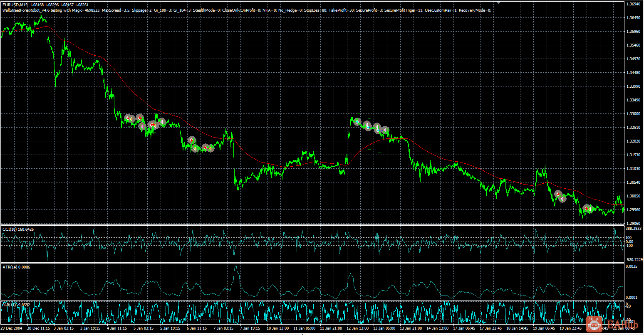This screenshot has width=644, height=335.
Task: Click the ATR scale value 0.0001
Action: coord(631,297)
